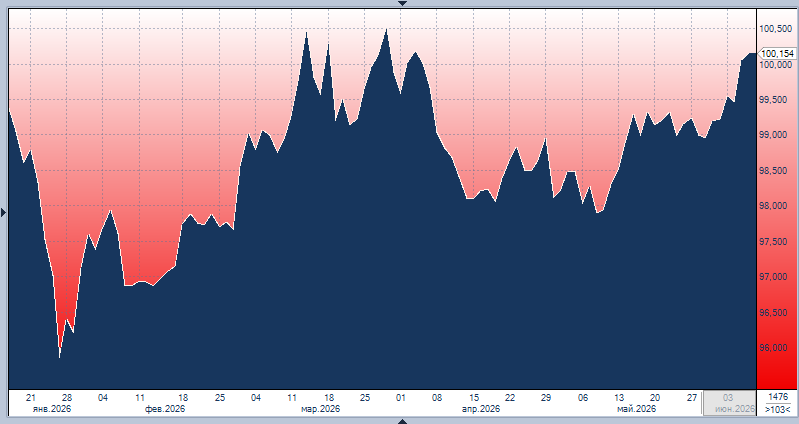799x424 pixels.
Task: Click the 100,500 price axis label
Action: [x=776, y=29]
